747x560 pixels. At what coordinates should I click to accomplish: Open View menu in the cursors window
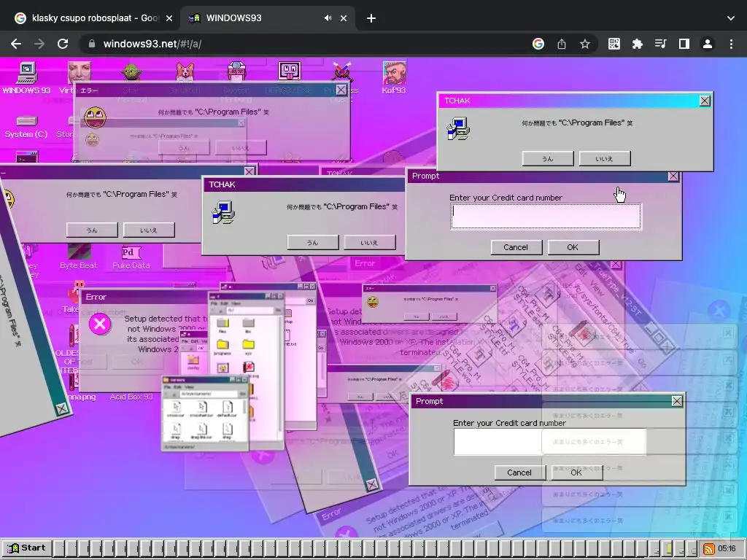tap(189, 387)
